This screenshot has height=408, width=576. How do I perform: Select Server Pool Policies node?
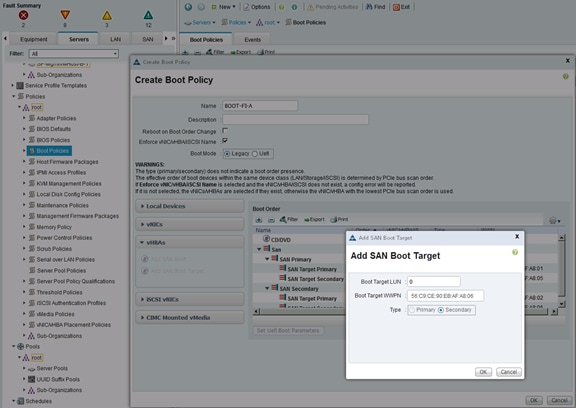pos(61,270)
